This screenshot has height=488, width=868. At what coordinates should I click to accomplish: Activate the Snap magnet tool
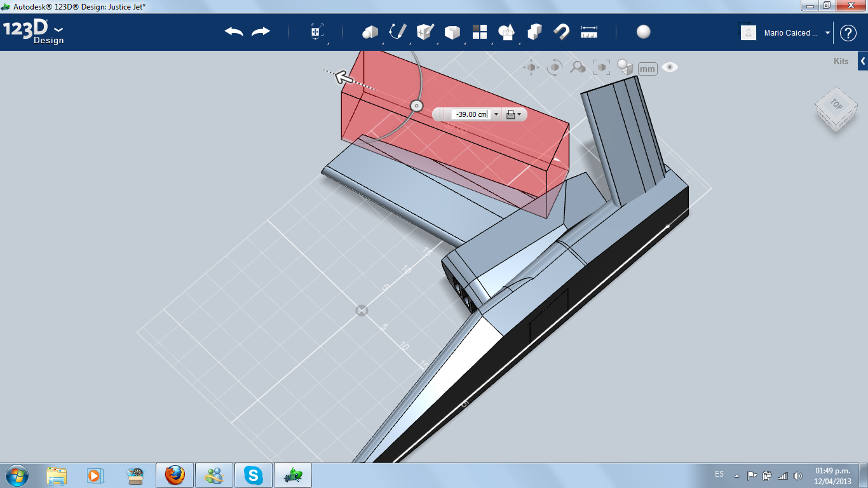(562, 32)
